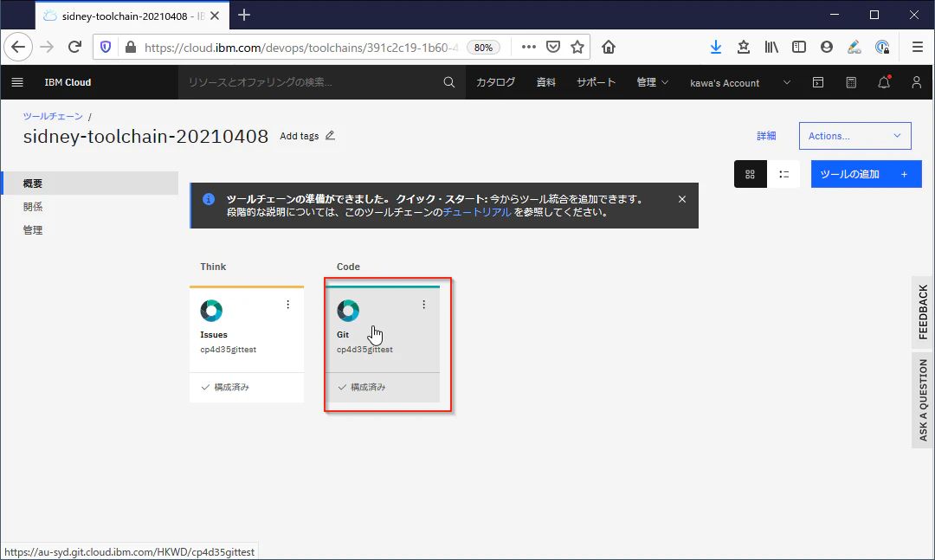Click the site security padlock icon
This screenshot has height=560, width=935.
(131, 47)
